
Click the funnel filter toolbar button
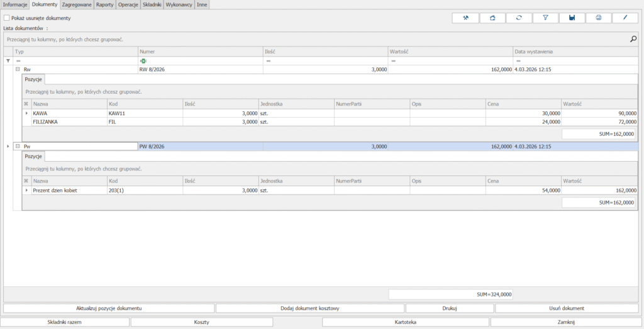point(545,18)
